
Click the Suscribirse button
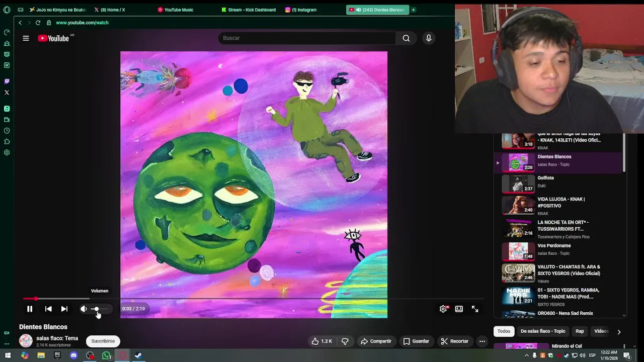point(103,341)
